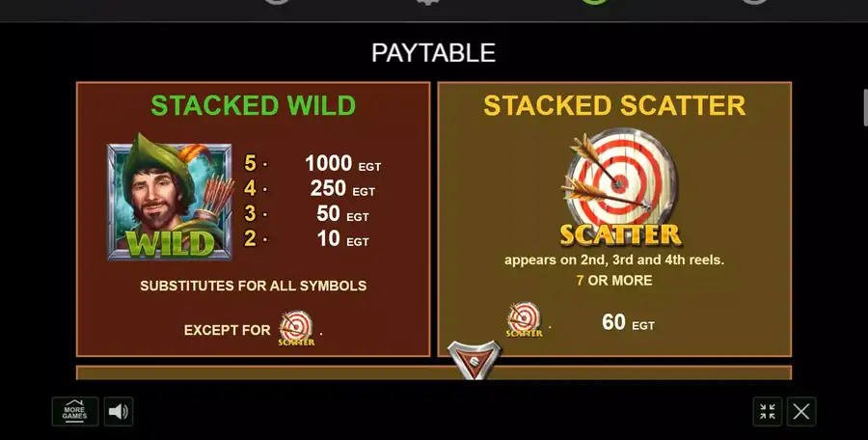This screenshot has height=440, width=868.
Task: Click small scatter icon next to 60 EGT
Action: 524,319
